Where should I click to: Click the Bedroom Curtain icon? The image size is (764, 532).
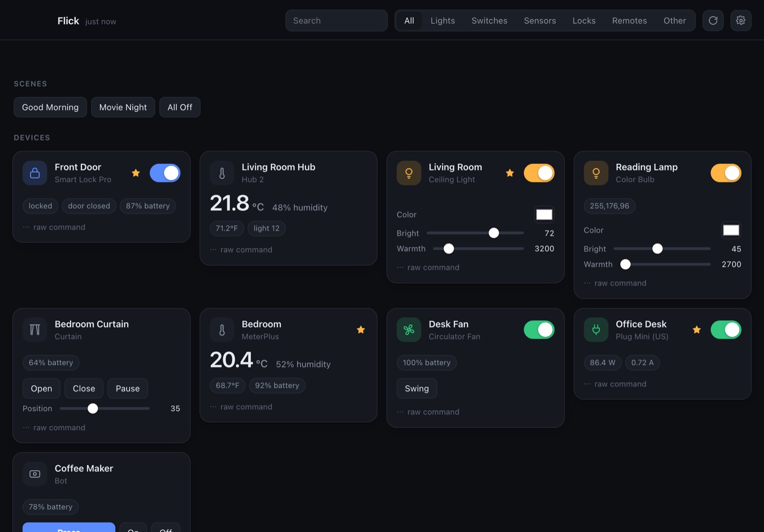coord(35,330)
